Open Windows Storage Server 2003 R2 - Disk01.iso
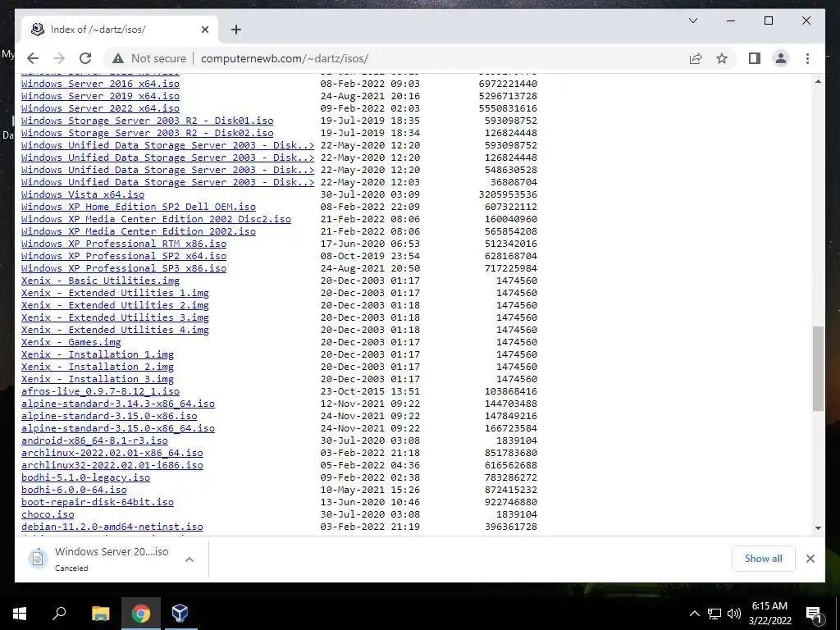This screenshot has height=630, width=840. click(x=148, y=121)
